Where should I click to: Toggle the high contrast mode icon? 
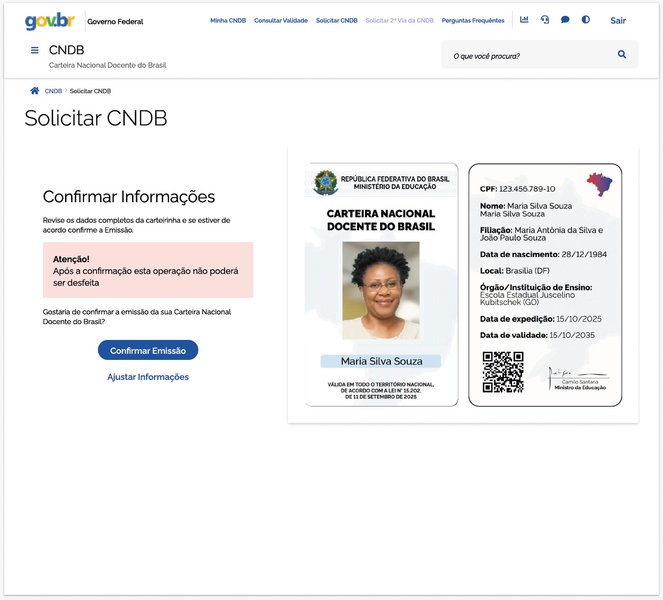(586, 20)
